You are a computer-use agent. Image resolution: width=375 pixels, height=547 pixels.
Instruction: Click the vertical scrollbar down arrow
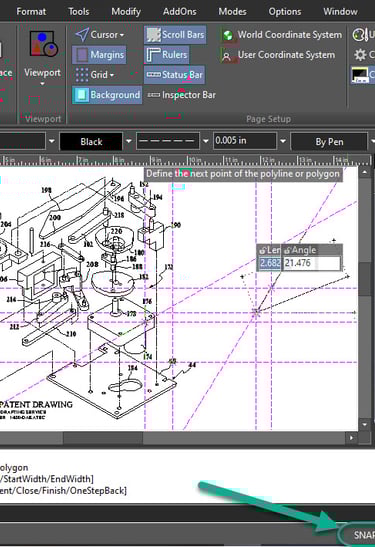[x=365, y=425]
